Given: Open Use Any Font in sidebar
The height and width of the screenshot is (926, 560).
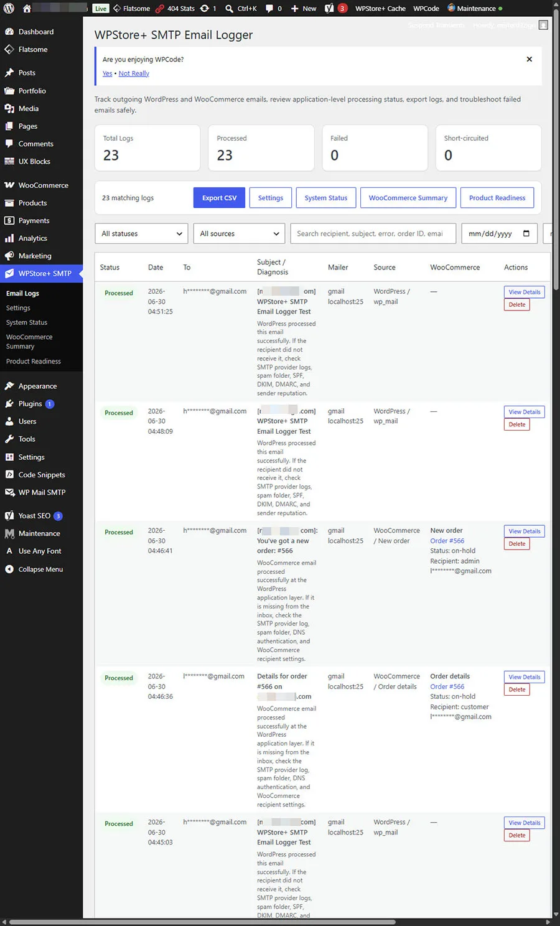Looking at the screenshot, I should point(40,551).
